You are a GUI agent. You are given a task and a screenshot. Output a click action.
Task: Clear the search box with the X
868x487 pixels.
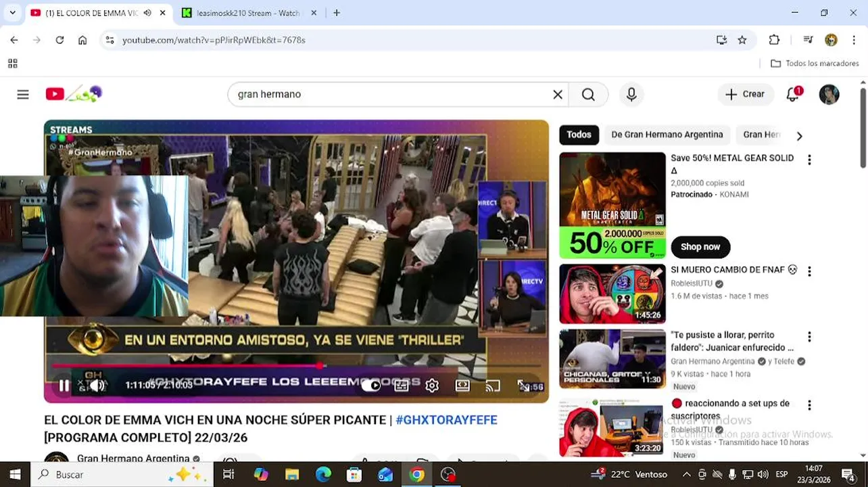click(x=558, y=95)
